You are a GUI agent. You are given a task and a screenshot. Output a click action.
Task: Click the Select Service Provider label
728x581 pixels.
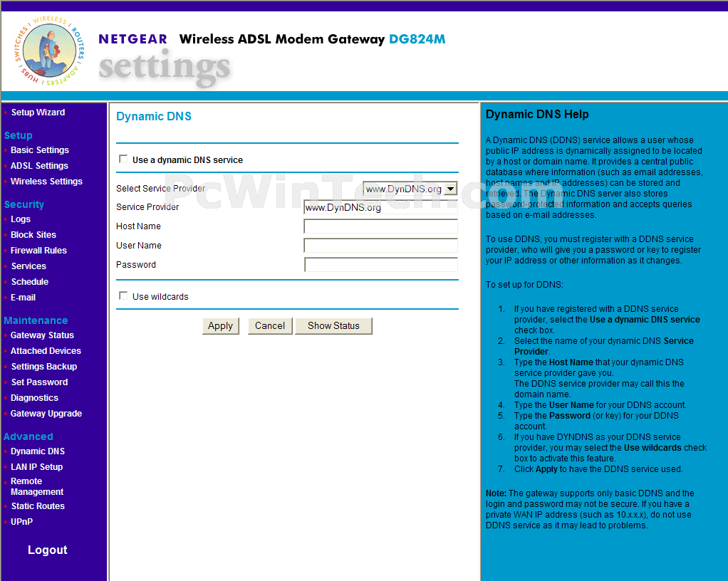click(x=161, y=189)
